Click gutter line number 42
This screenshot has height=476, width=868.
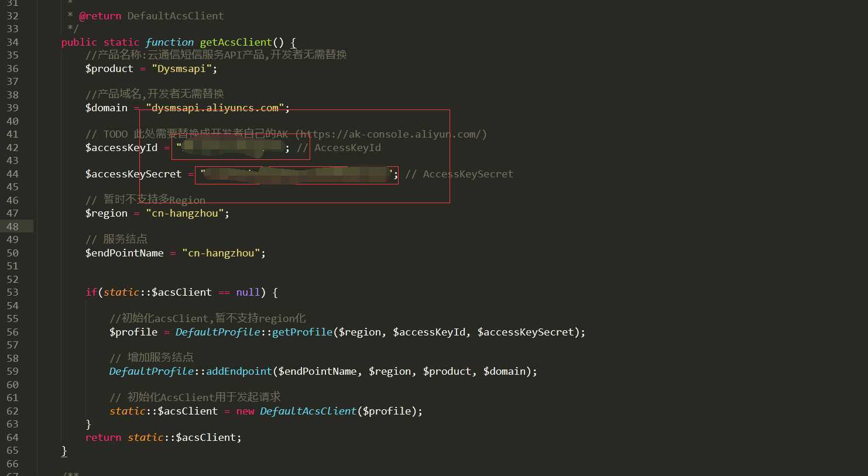(12, 148)
